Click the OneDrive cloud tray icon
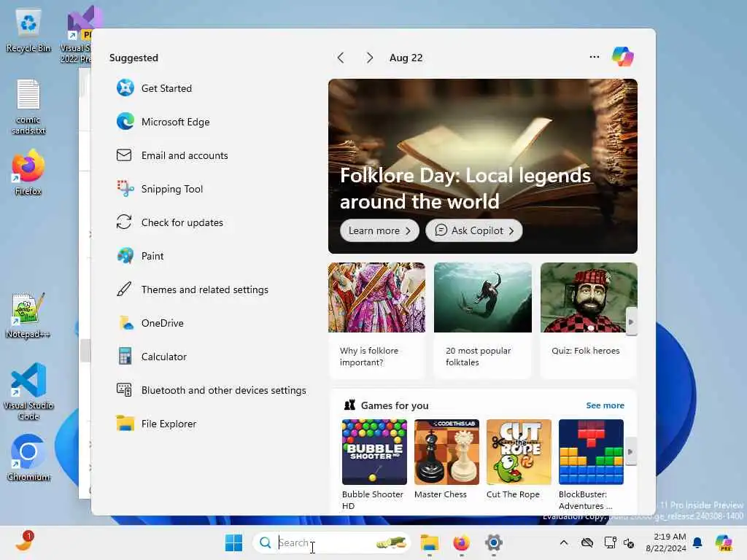 coord(587,542)
